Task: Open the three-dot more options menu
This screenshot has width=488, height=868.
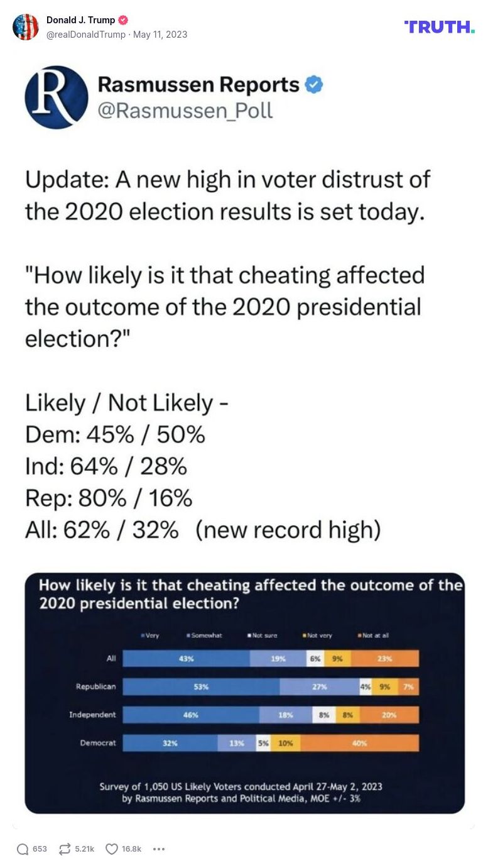Action: point(159,849)
